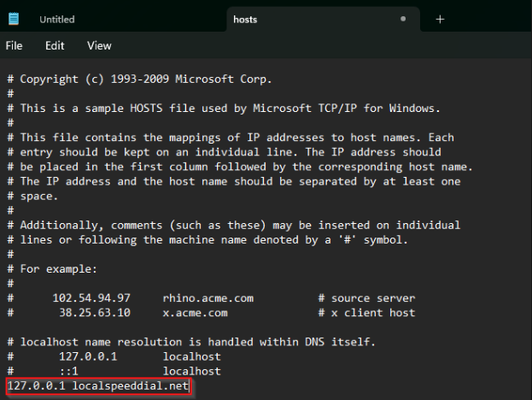Viewport: 532px width, 400px height.
Task: Place cursor in '127.0.0.1 localspeeddial.net' line
Action: point(98,386)
